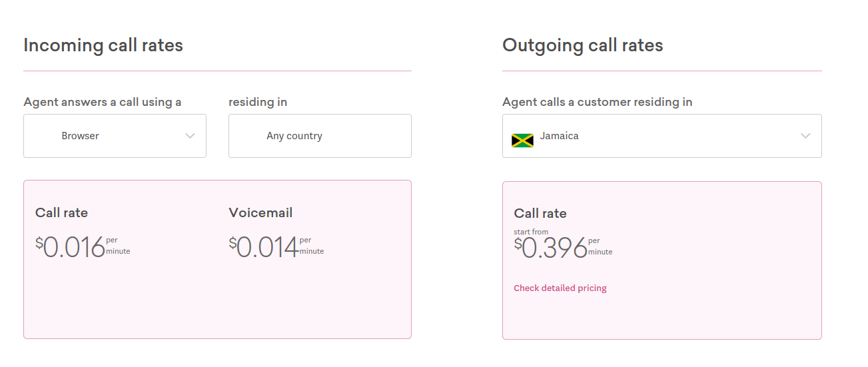Open the Browser device dropdown
This screenshot has height=367, width=868.
(x=115, y=136)
